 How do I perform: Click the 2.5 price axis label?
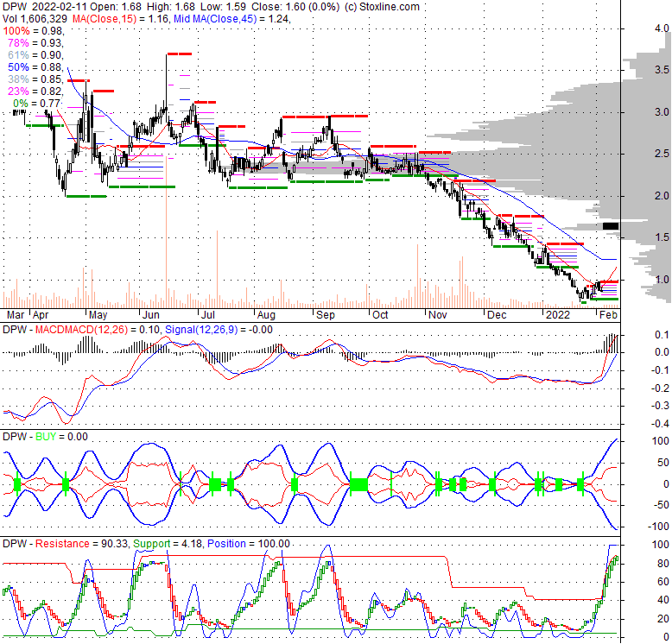[662, 154]
